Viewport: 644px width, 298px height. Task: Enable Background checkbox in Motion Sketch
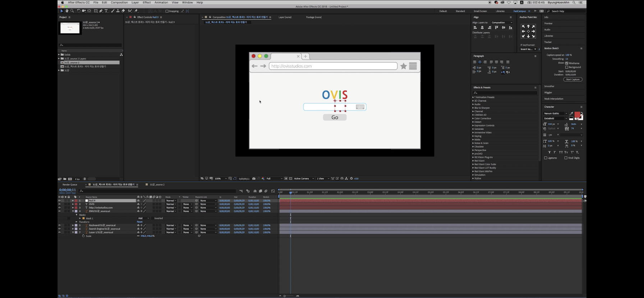(x=567, y=67)
